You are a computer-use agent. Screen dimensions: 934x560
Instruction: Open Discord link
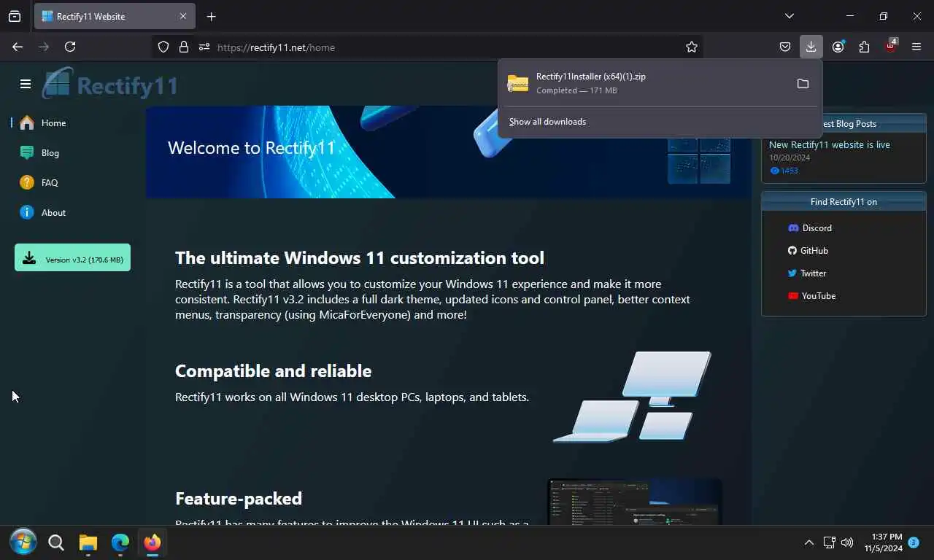point(810,227)
